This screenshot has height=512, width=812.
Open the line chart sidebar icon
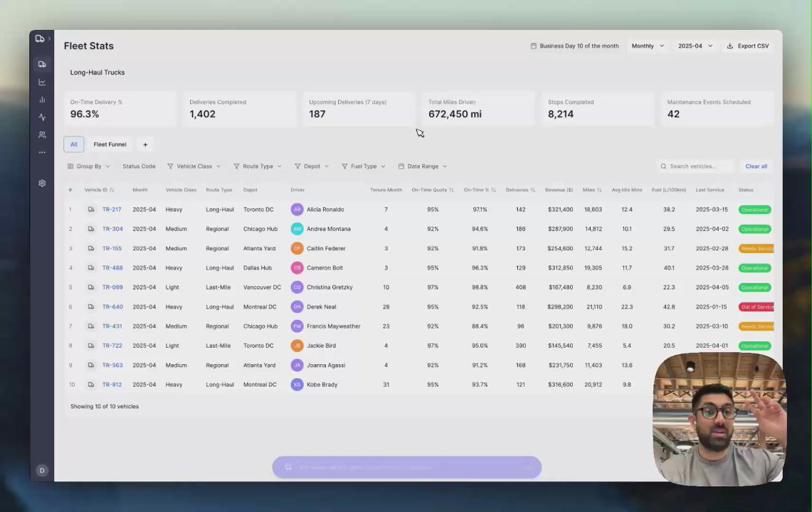pos(42,82)
